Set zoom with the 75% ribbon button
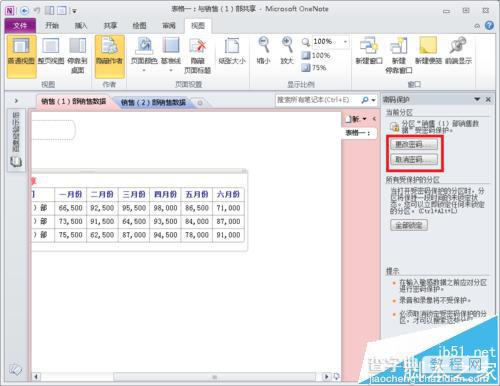Image resolution: width=500 pixels, height=386 pixels. (x=314, y=68)
